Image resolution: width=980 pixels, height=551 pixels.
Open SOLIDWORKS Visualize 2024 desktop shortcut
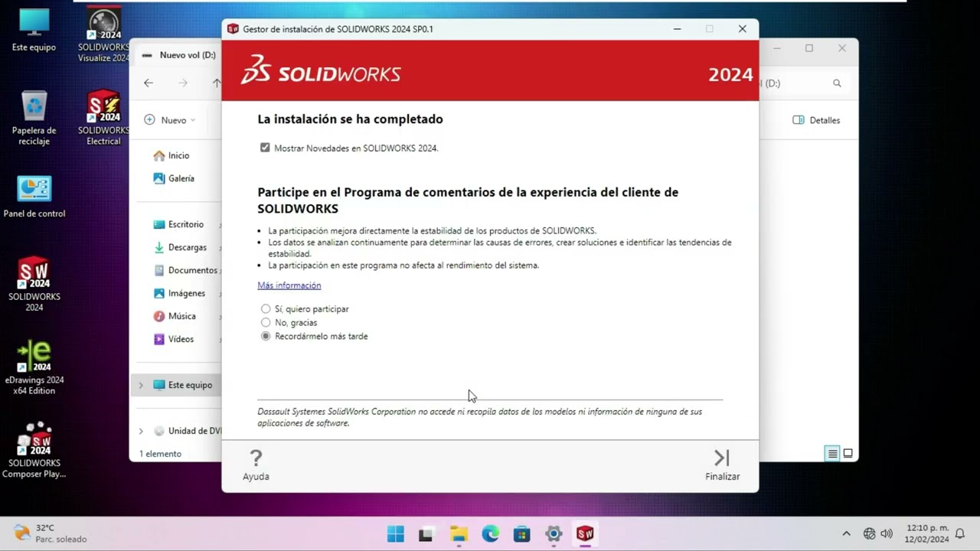(x=103, y=35)
